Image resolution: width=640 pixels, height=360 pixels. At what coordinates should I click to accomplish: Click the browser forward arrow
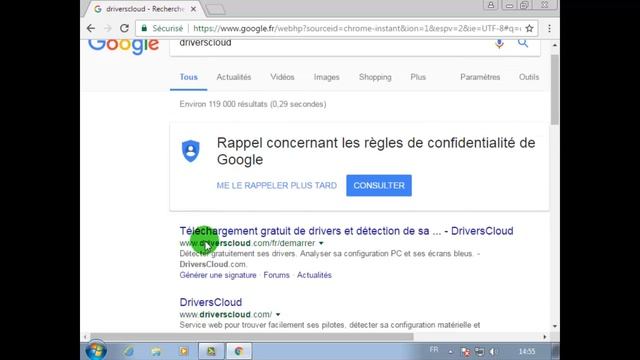(108, 28)
